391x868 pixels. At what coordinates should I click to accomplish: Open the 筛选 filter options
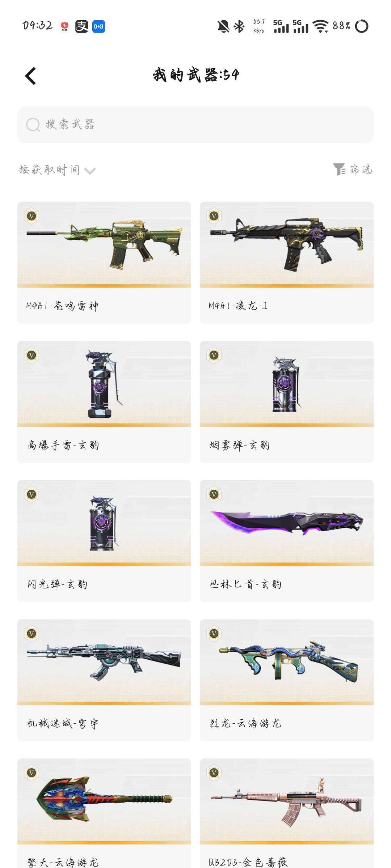tap(353, 169)
